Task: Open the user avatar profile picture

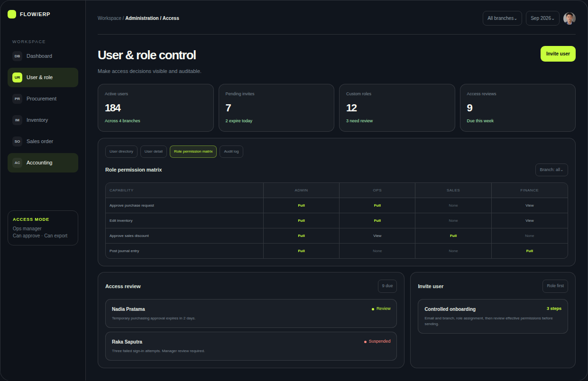Action: coord(569,18)
